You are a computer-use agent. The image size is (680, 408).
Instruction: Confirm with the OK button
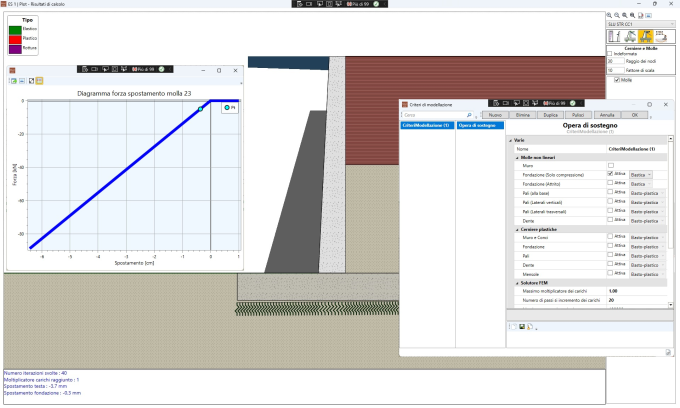634,115
